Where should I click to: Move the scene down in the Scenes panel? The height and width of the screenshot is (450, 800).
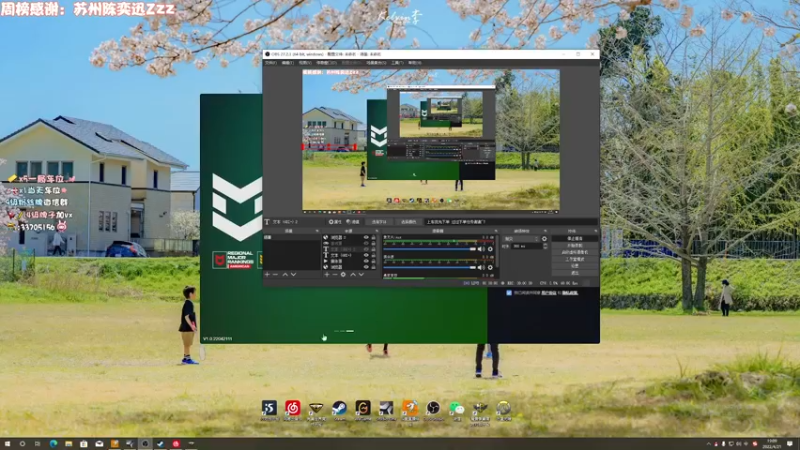click(294, 274)
